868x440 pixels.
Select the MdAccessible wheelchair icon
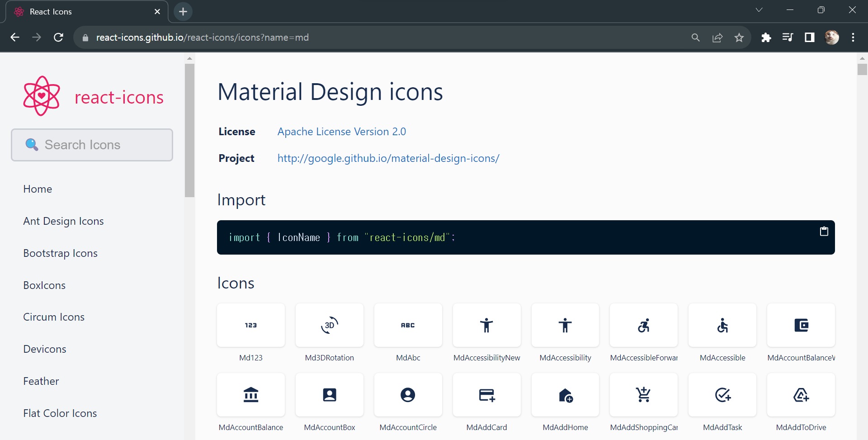tap(722, 325)
